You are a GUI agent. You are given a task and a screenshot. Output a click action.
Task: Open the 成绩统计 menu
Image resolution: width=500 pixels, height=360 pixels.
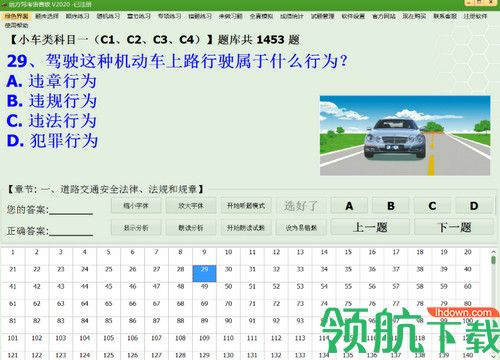coord(292,16)
